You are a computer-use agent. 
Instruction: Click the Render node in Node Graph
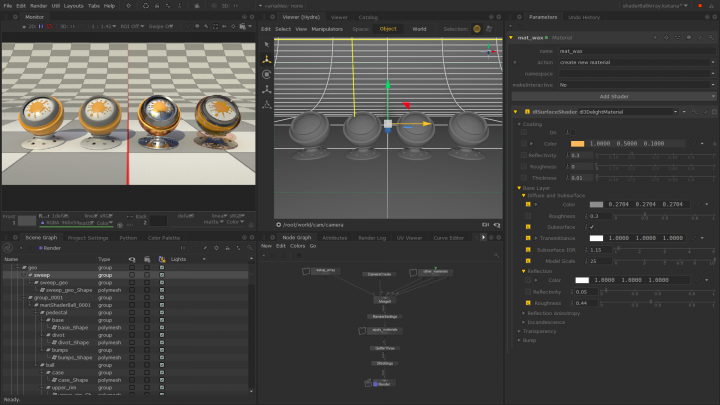click(x=384, y=383)
